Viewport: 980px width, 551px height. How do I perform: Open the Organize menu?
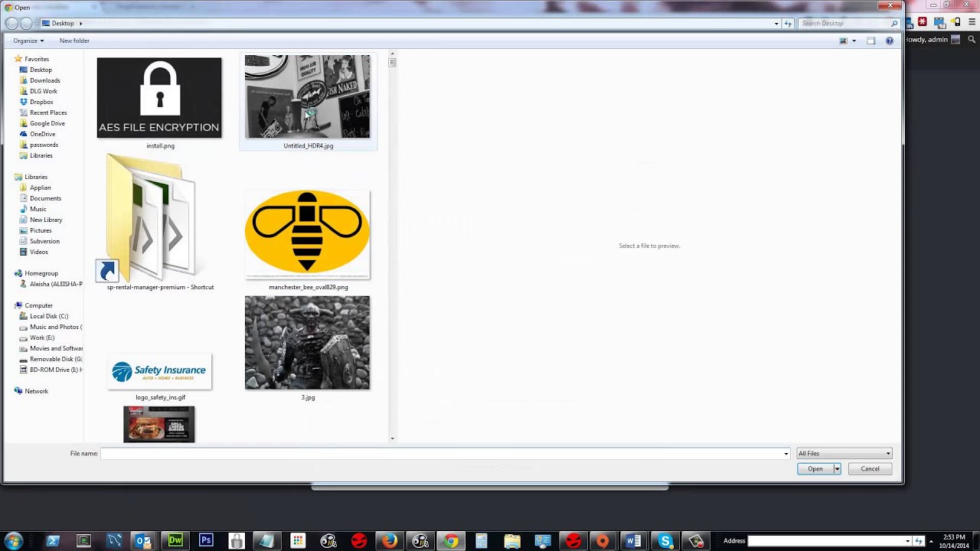coord(28,41)
